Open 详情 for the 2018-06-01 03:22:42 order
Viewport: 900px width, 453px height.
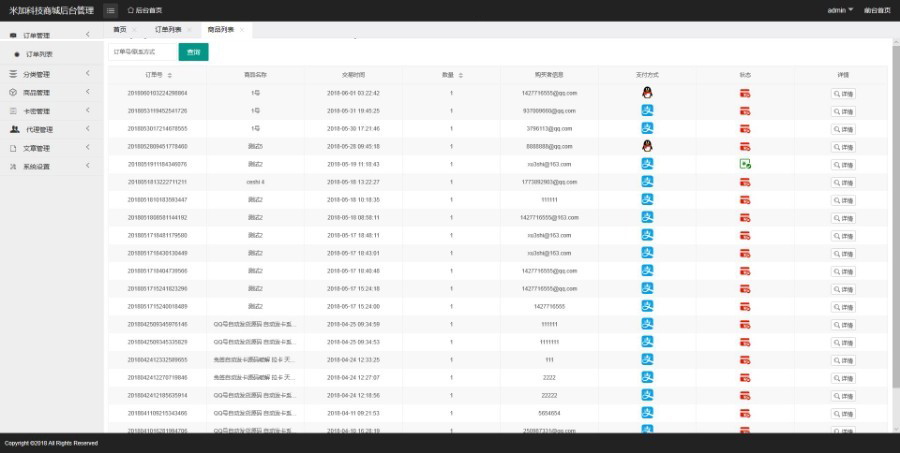[x=843, y=94]
